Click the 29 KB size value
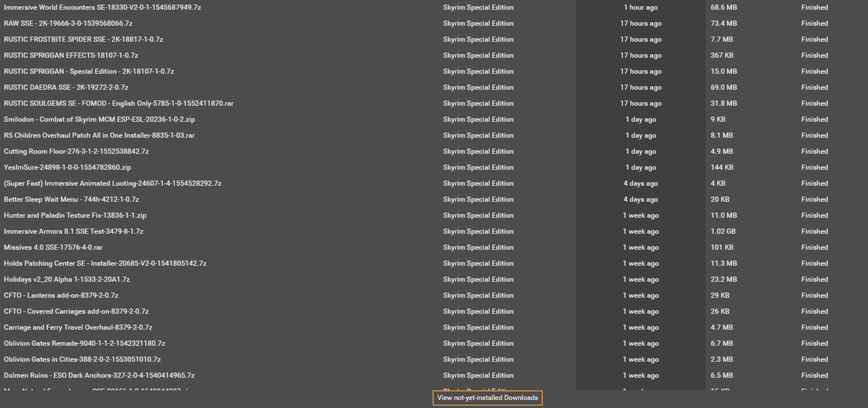 (x=720, y=295)
